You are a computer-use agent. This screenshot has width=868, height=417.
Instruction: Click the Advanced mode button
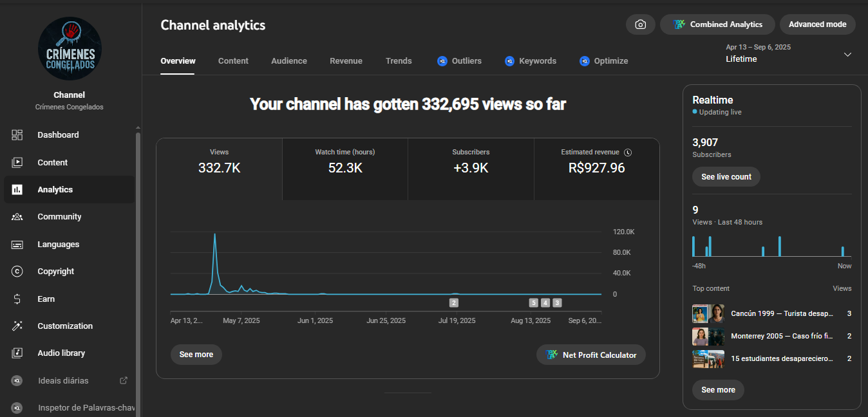pyautogui.click(x=817, y=24)
